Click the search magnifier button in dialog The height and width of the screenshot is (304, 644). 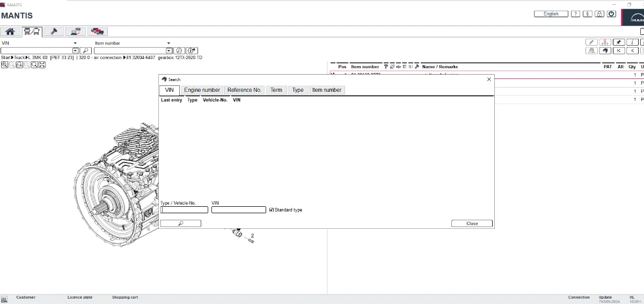coord(181,223)
